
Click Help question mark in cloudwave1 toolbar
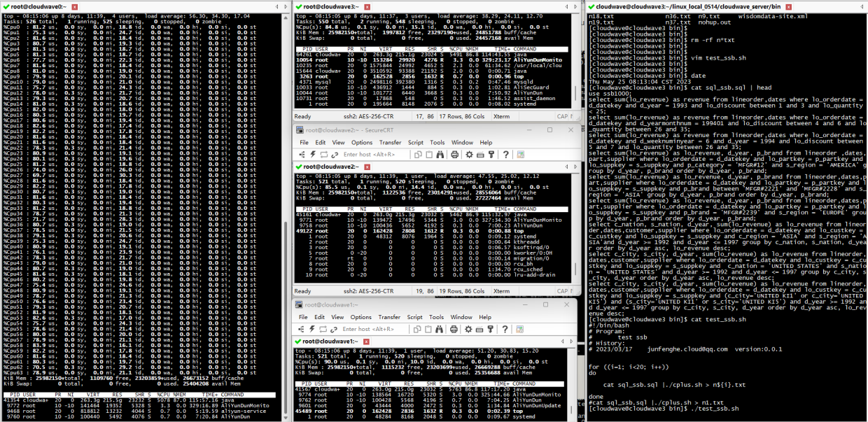505,329
